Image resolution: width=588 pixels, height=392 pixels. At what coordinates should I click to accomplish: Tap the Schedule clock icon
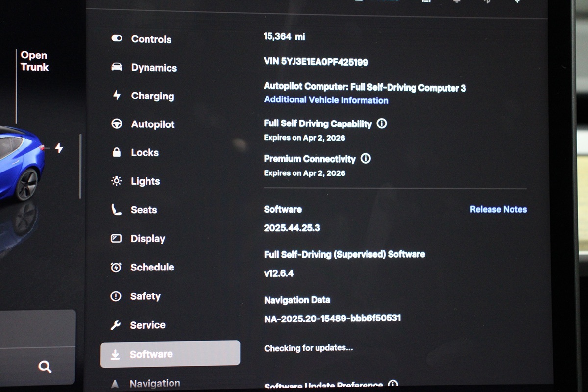[116, 268]
